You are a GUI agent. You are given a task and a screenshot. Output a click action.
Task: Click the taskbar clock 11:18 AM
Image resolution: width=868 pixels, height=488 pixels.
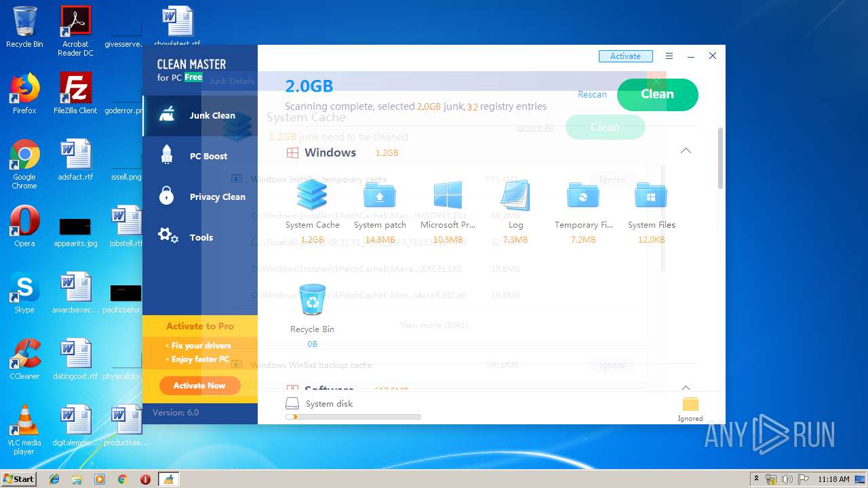pyautogui.click(x=833, y=479)
